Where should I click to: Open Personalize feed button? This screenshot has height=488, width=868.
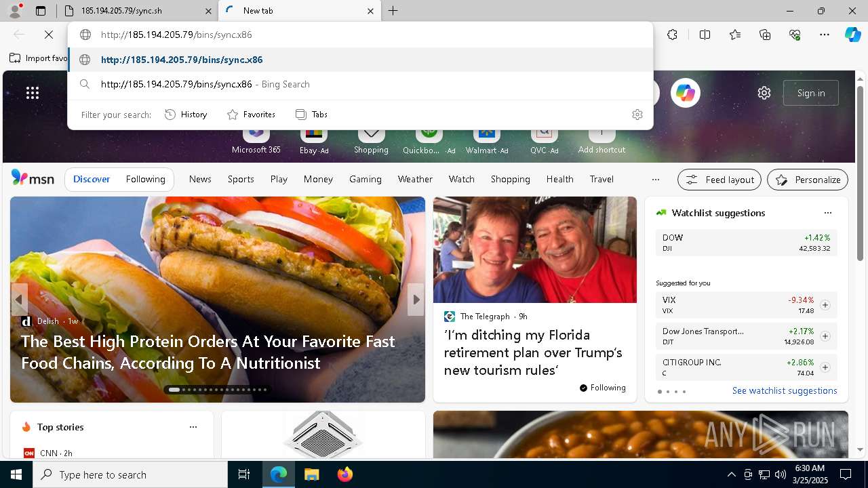tap(808, 180)
